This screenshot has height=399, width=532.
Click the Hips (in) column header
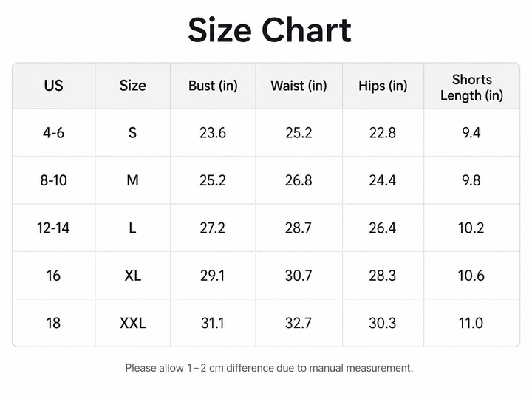pyautogui.click(x=383, y=86)
